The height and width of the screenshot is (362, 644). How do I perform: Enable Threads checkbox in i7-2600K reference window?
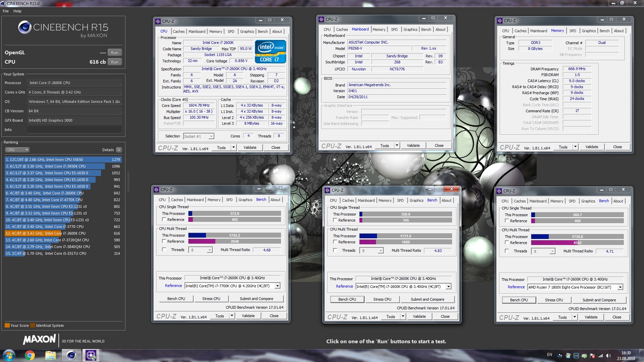tap(335, 250)
